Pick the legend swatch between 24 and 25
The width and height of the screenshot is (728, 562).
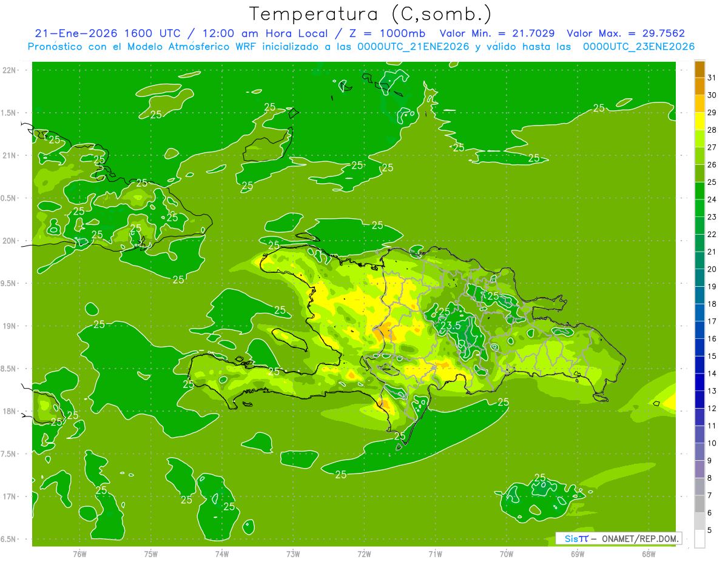coord(699,191)
